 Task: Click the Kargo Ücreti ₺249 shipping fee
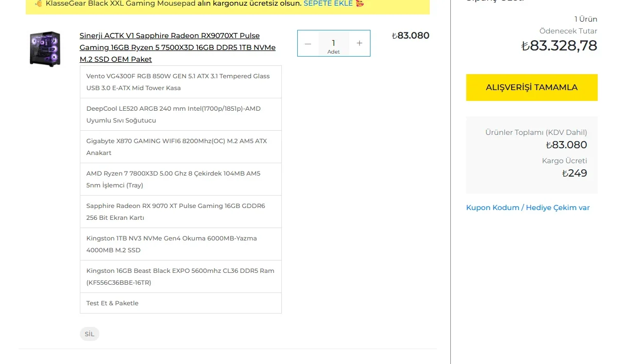click(575, 173)
